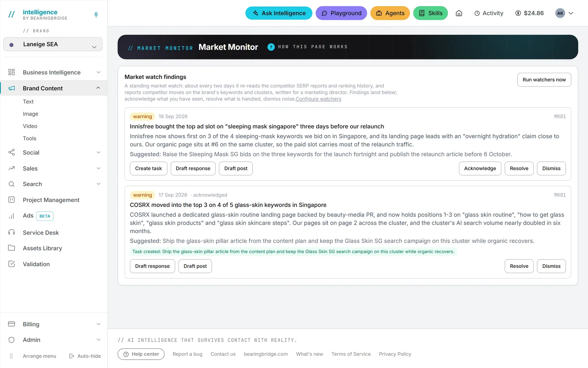Image resolution: width=588 pixels, height=368 pixels.
Task: Click the Brand Content megaphone icon
Action: pos(11,88)
